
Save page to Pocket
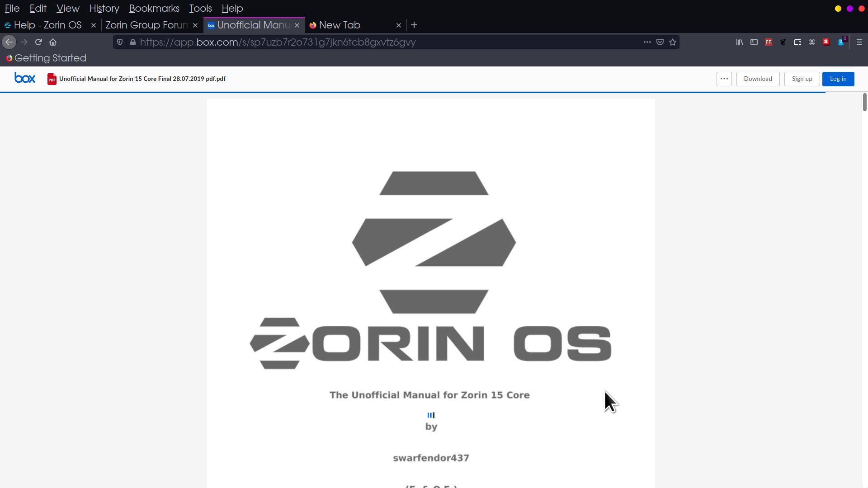660,42
